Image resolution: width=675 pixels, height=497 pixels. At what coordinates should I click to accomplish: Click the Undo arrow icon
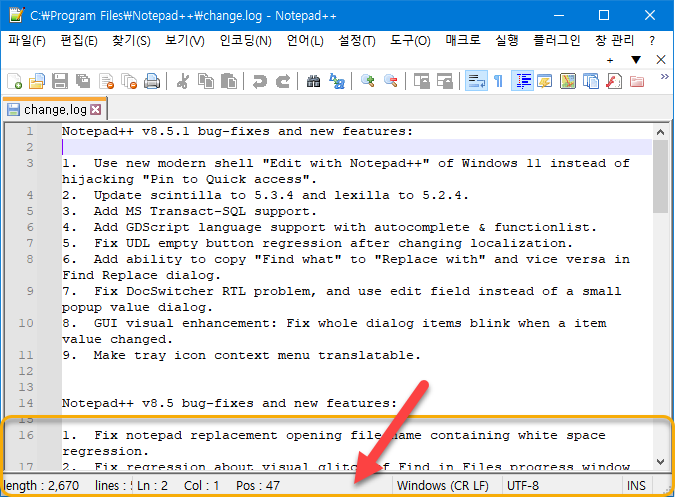[260, 81]
